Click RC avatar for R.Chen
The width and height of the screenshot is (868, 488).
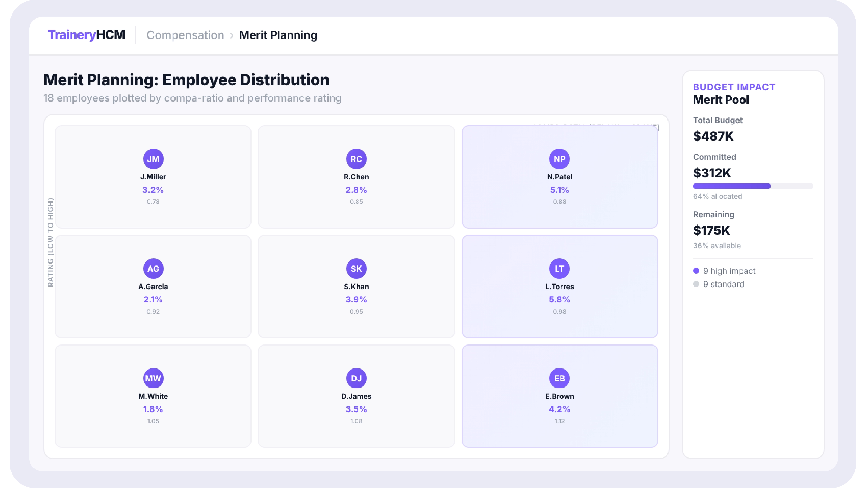click(x=356, y=159)
